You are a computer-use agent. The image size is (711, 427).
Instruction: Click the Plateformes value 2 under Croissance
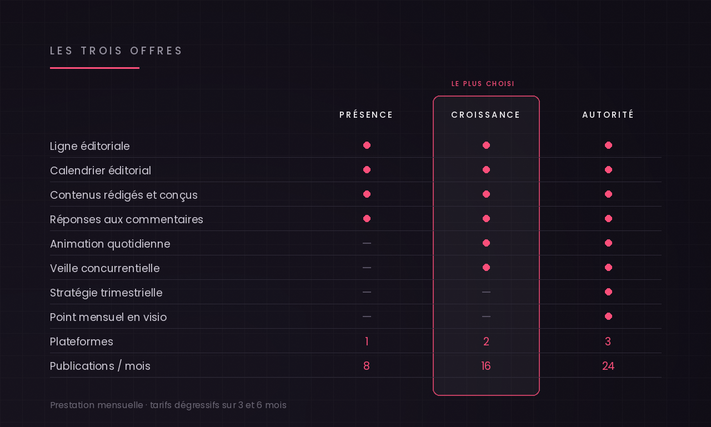click(x=486, y=341)
